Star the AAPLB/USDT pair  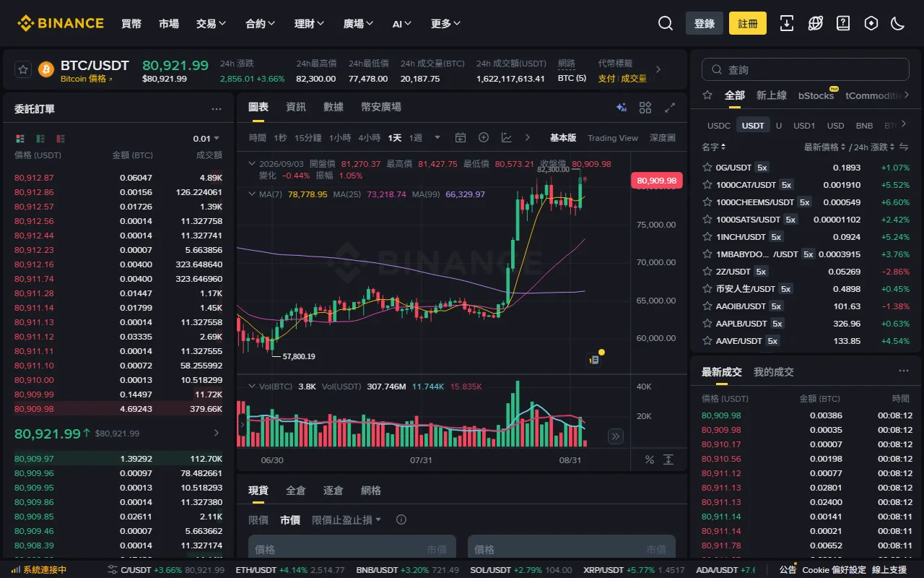point(707,324)
